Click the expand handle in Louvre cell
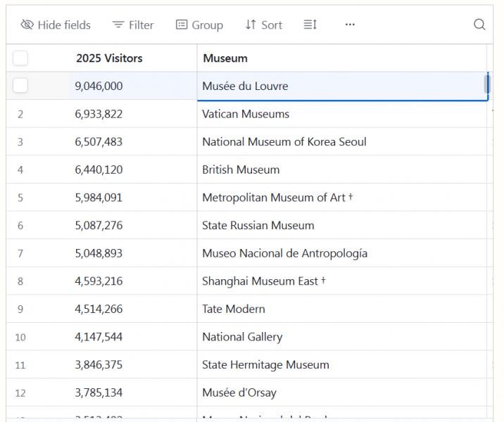Viewport: 504px width, 422px height. click(486, 84)
